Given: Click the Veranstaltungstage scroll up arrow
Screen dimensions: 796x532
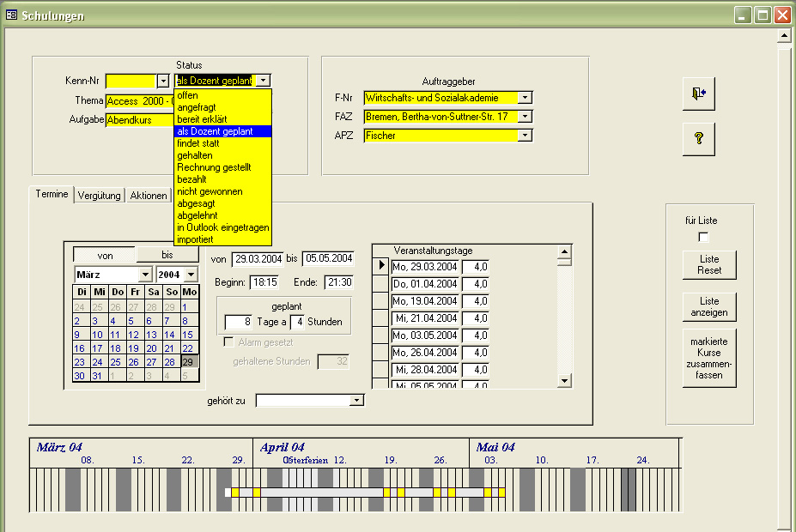Looking at the screenshot, I should click(564, 251).
